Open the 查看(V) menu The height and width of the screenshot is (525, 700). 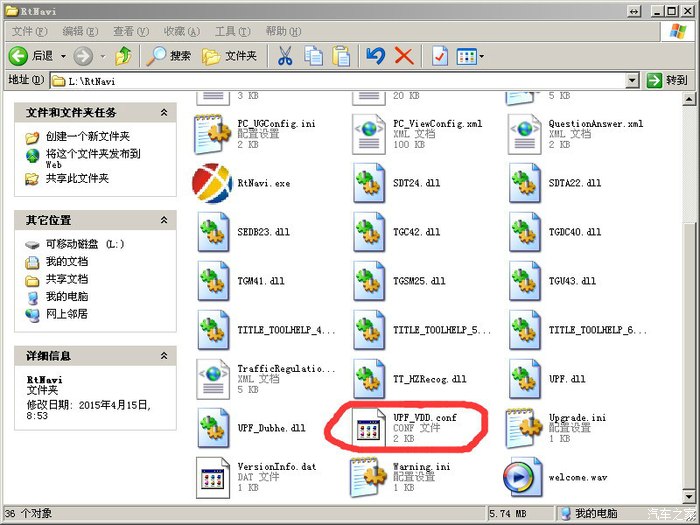click(128, 32)
